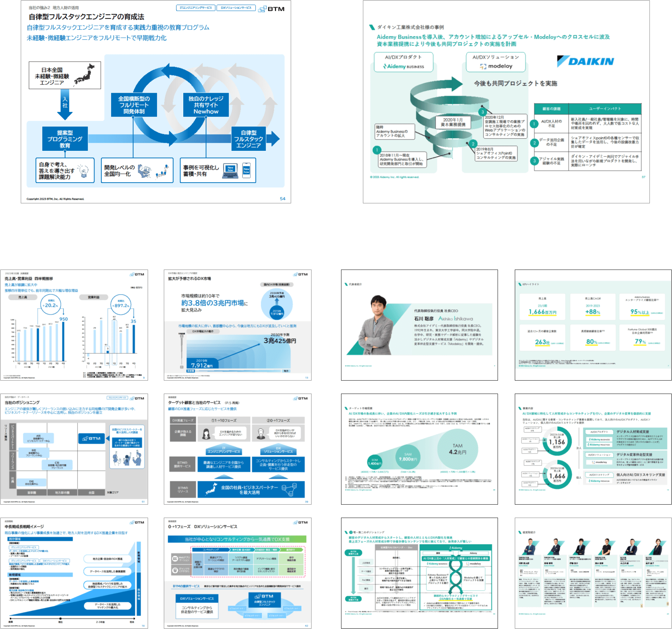This screenshot has width=672, height=629.
Task: Open the 唯一無二のポジショニング slide thumbnail
Action: pos(419,573)
